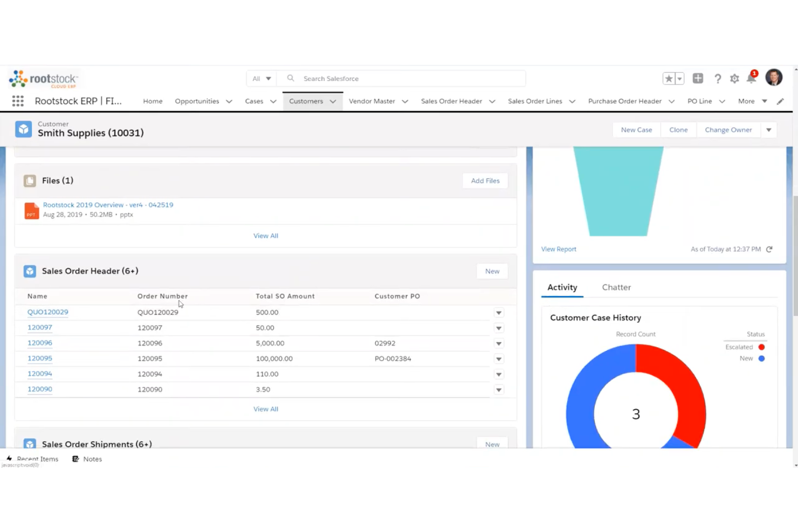798x532 pixels.
Task: Open row actions for order 120095
Action: 499,359
